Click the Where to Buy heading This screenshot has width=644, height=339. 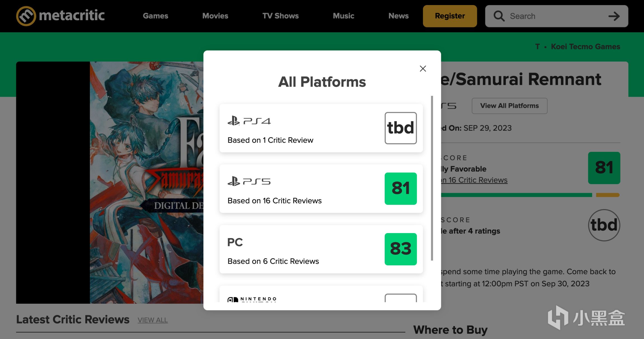(450, 330)
